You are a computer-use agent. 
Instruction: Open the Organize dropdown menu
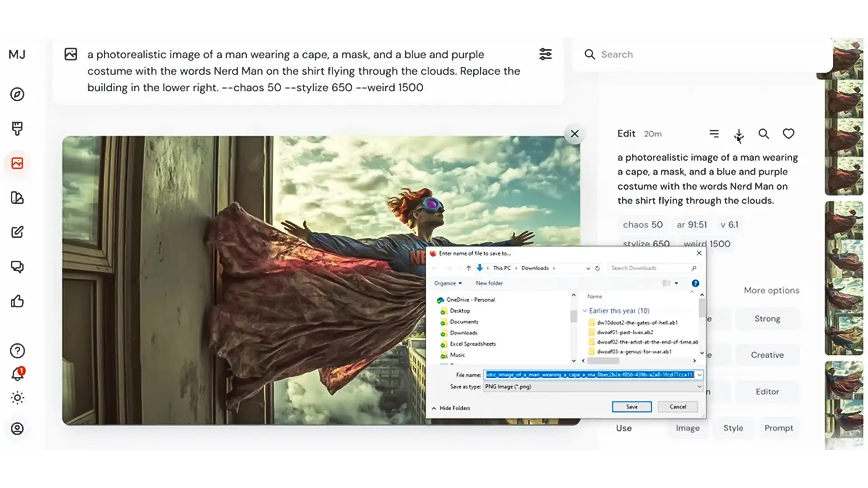click(x=448, y=283)
